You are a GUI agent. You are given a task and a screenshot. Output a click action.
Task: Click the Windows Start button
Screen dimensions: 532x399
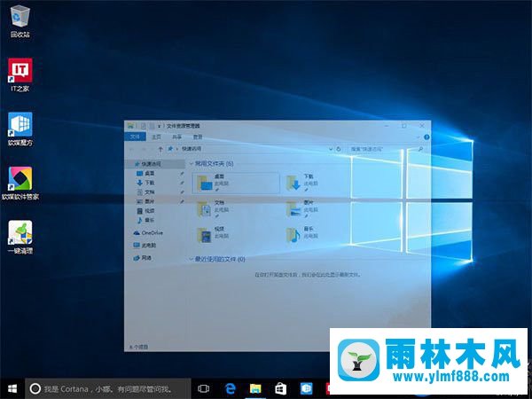point(12,389)
